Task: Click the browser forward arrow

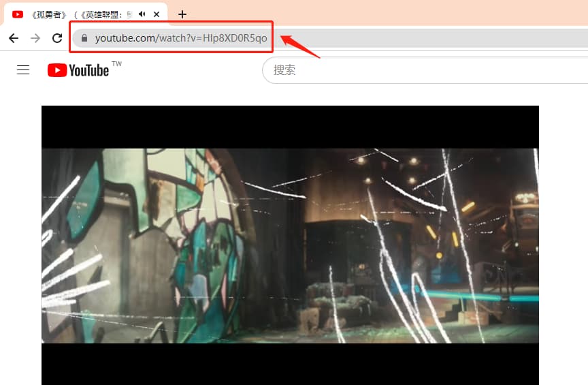Action: tap(35, 38)
